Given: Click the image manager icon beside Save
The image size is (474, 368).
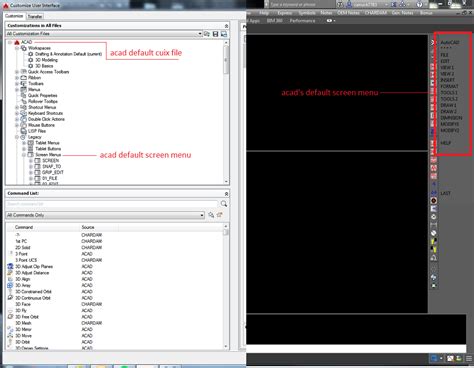Looking at the screenshot, I should pos(224,34).
